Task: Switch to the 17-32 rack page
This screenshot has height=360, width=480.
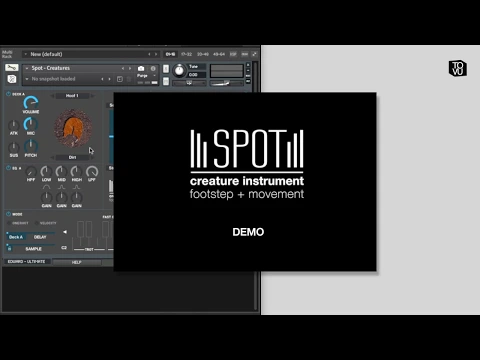Action: 186,54
